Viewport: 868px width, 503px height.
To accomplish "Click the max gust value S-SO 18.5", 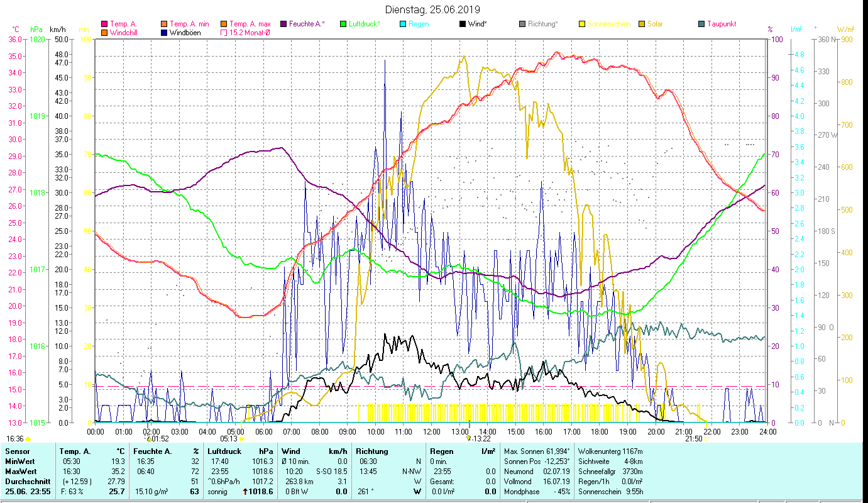I will coord(332,471).
